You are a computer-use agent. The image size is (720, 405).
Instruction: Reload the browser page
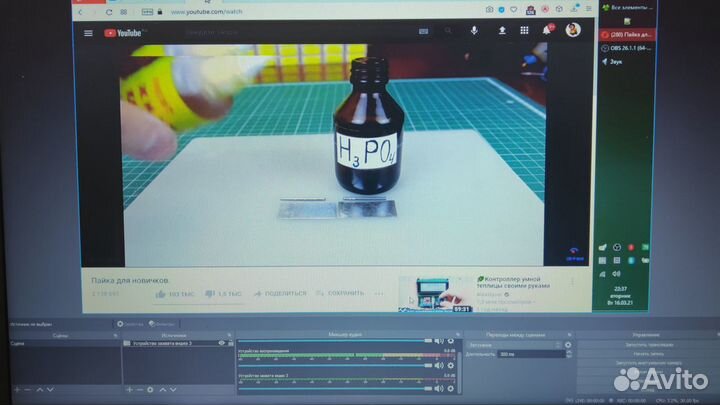click(x=109, y=12)
